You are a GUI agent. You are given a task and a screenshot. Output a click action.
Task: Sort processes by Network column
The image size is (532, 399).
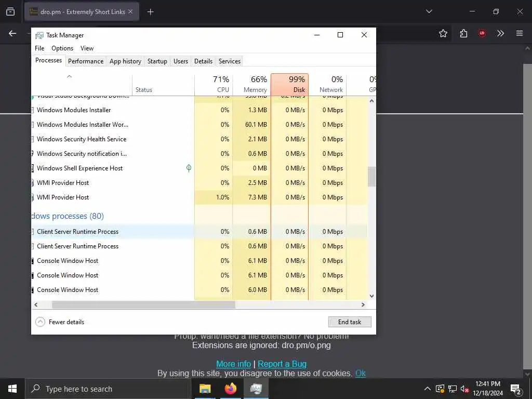coord(328,84)
